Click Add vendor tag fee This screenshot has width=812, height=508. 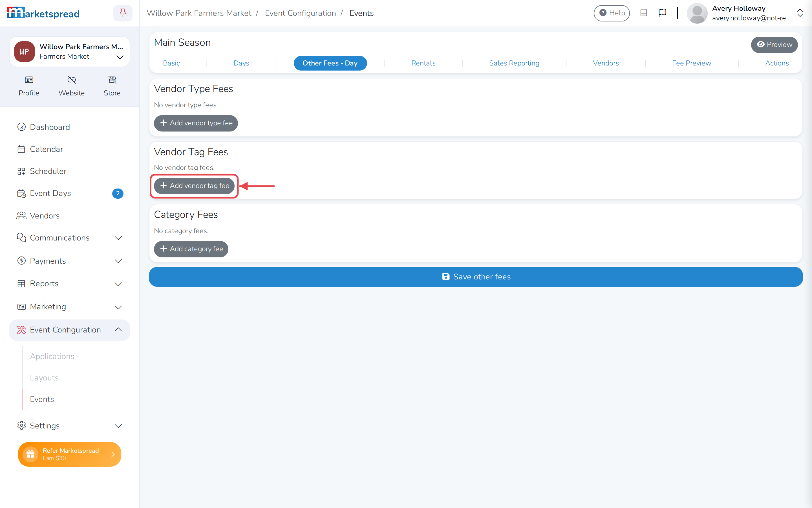[x=194, y=186]
